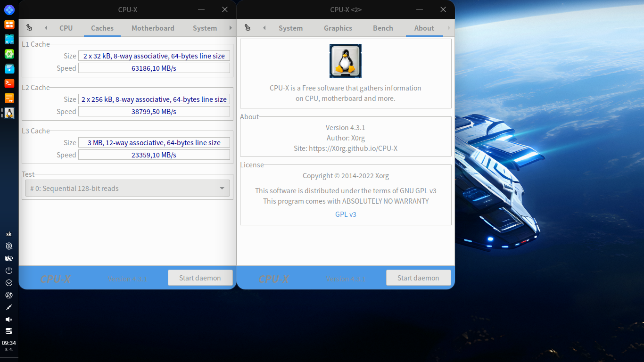This screenshot has height=362, width=644.
Task: Select the Caches tab
Action: 102,28
